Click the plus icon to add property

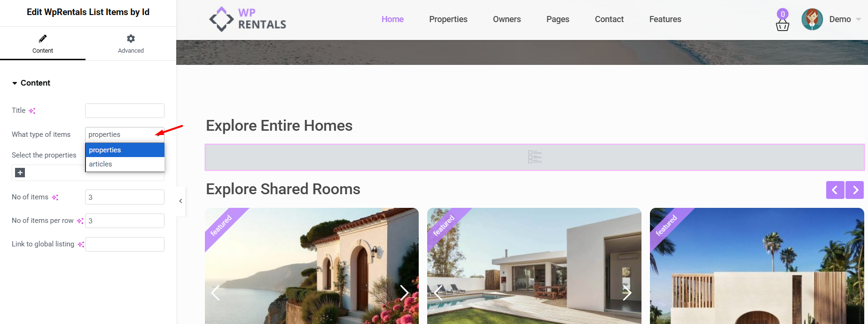pos(20,173)
